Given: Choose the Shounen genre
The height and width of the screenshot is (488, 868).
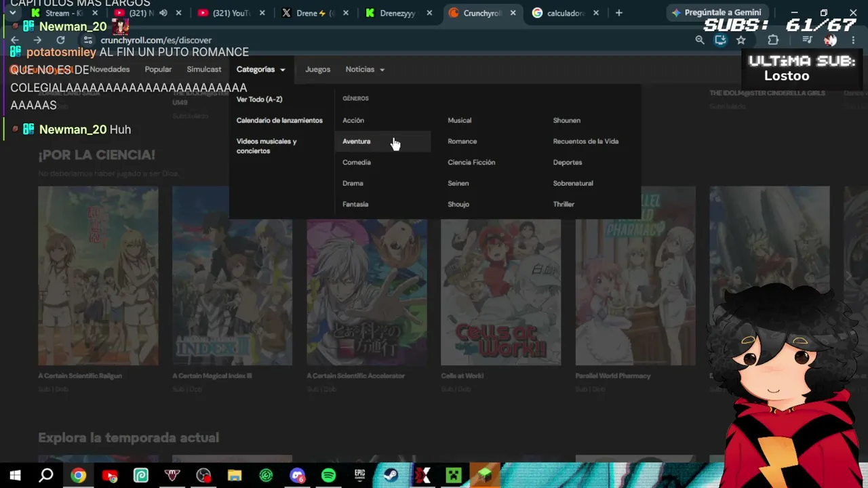Looking at the screenshot, I should 566,120.
